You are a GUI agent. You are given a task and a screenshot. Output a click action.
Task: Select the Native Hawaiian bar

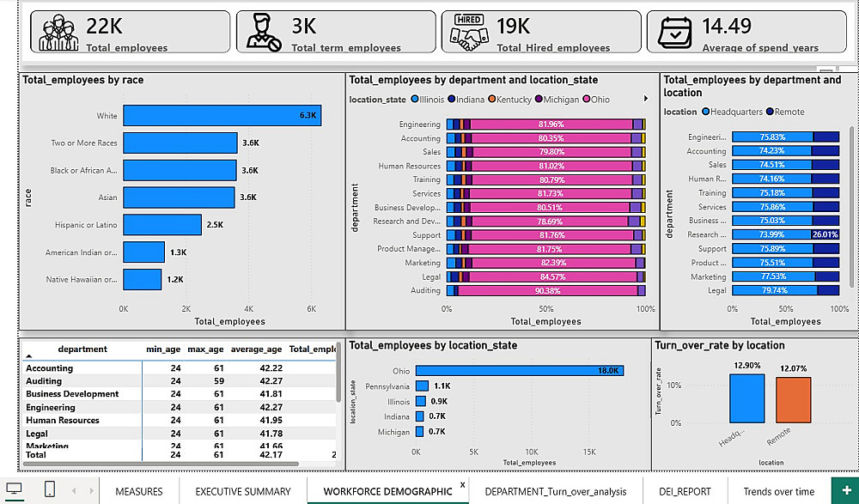[x=143, y=279]
